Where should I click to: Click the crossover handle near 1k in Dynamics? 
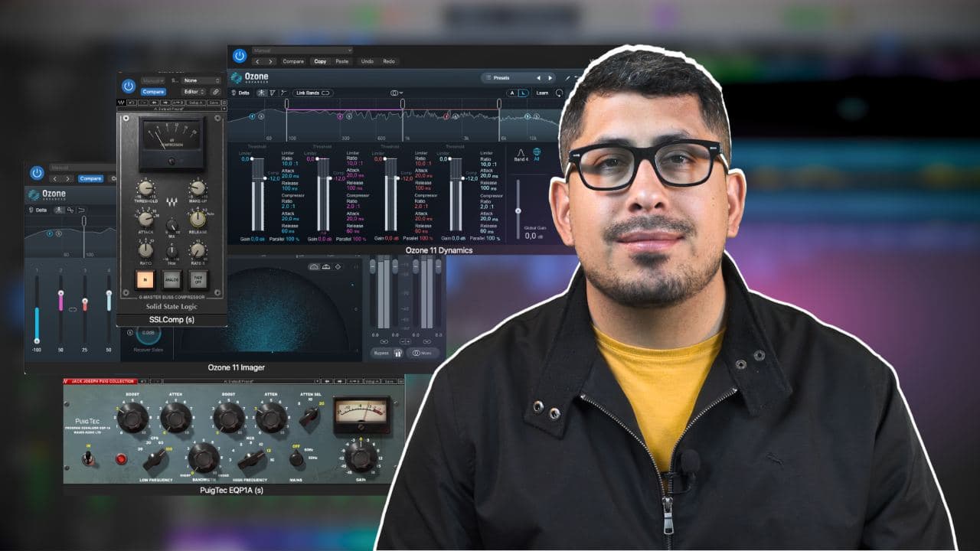[x=403, y=103]
